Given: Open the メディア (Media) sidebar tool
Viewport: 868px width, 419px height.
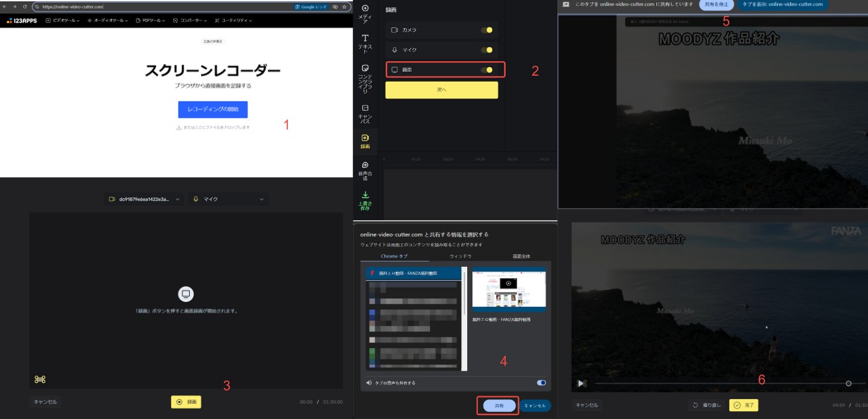Looking at the screenshot, I should point(365,13).
